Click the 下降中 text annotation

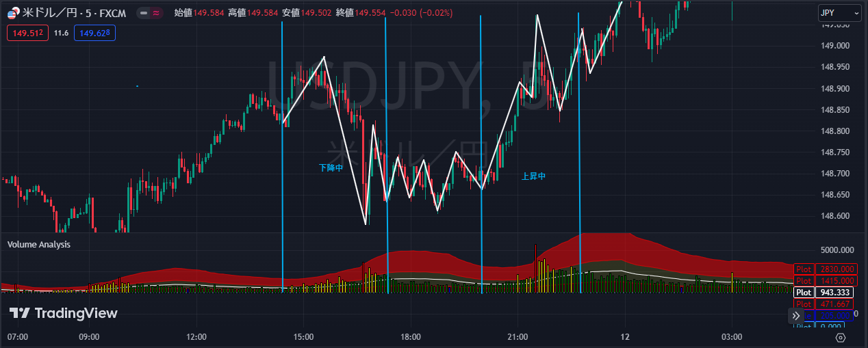pyautogui.click(x=331, y=168)
